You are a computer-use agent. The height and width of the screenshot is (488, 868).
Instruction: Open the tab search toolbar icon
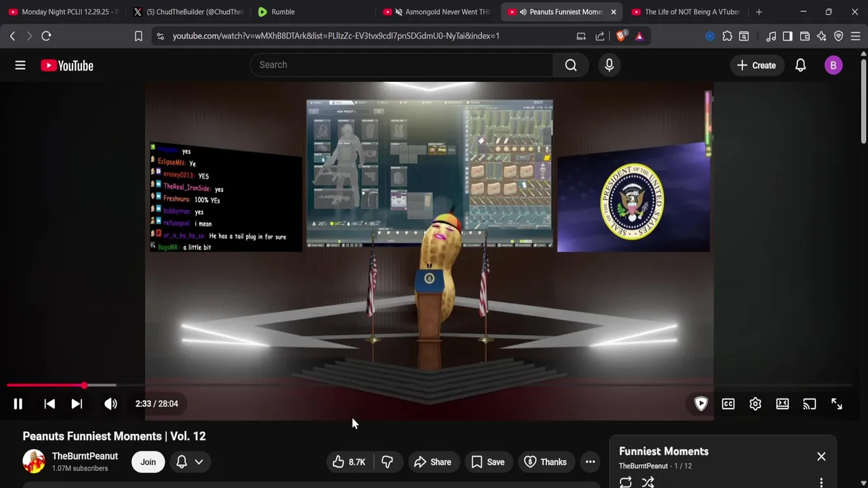pos(744,36)
